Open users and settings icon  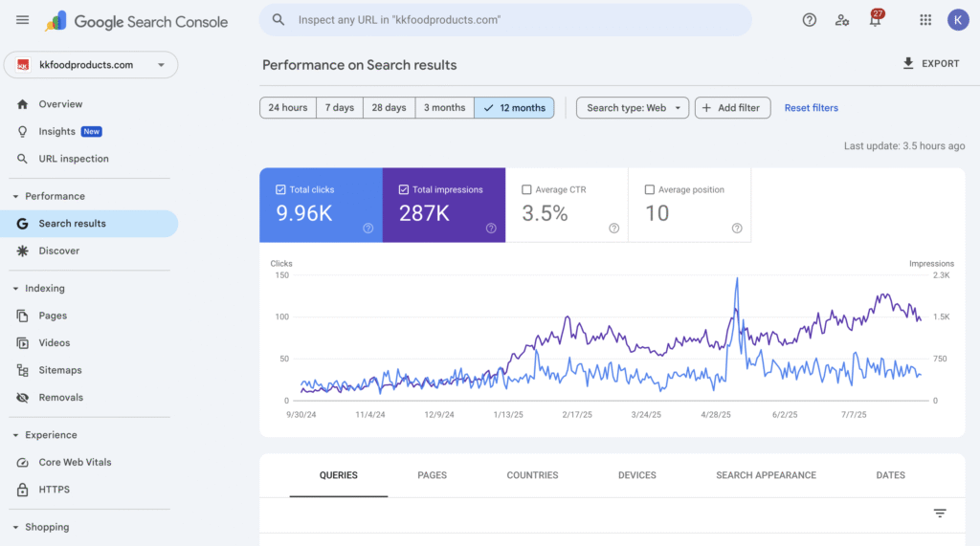click(842, 20)
